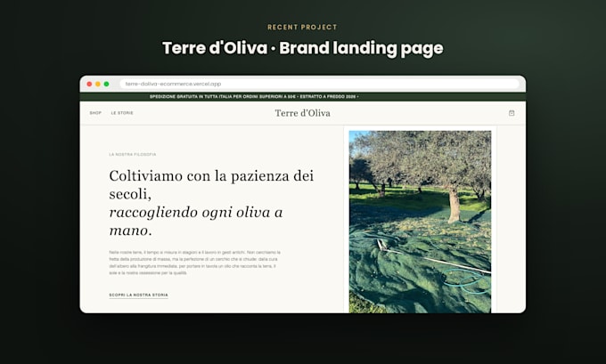Click the red close window button

[89, 84]
